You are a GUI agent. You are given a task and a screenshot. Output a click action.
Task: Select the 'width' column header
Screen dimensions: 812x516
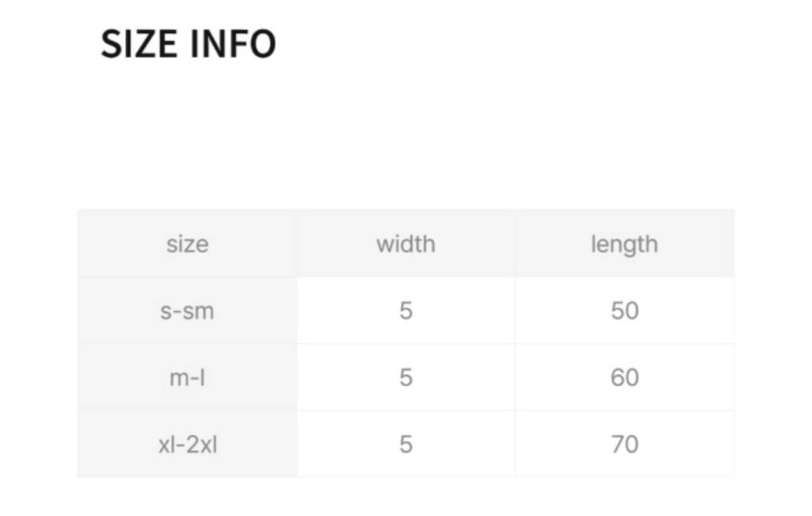click(x=405, y=244)
